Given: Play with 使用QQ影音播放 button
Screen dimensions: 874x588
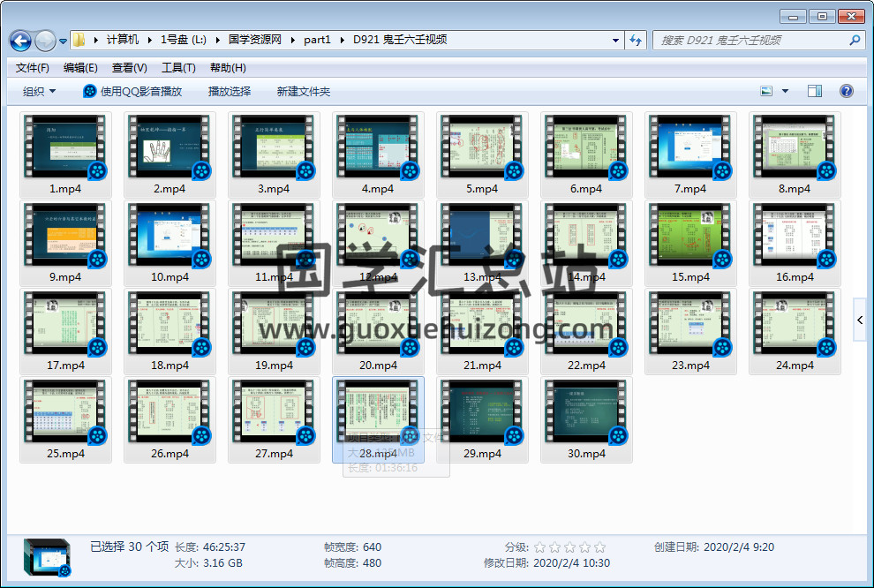Looking at the screenshot, I should 132,92.
